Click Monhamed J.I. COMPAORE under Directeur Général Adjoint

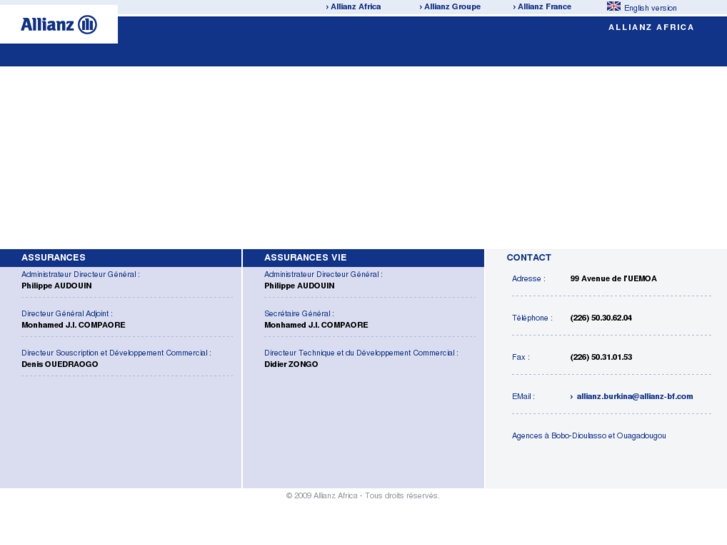[73, 325]
